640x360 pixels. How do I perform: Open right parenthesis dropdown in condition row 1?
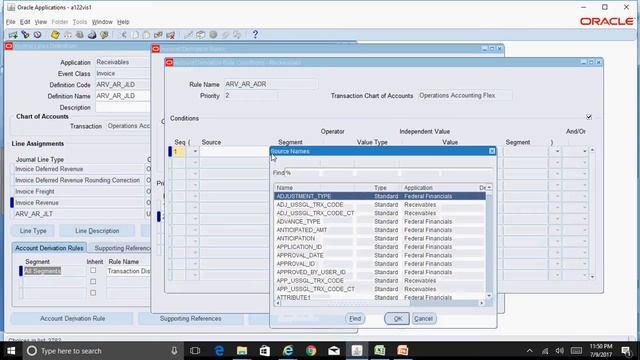coord(557,151)
